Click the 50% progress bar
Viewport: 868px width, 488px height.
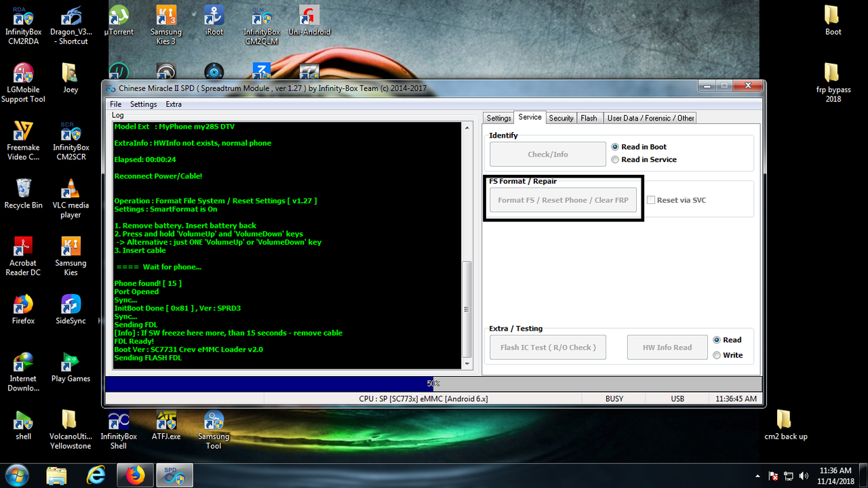434,384
